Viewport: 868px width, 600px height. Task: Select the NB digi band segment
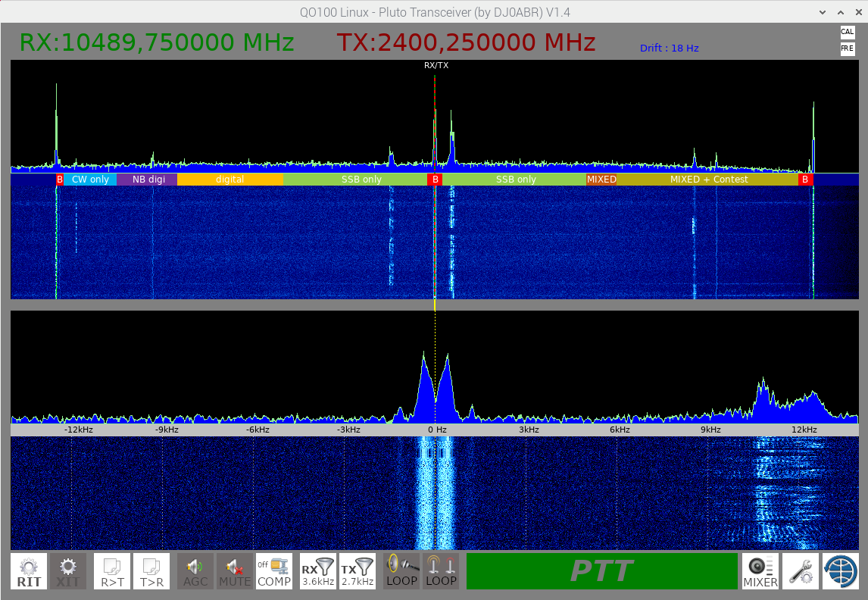click(148, 180)
